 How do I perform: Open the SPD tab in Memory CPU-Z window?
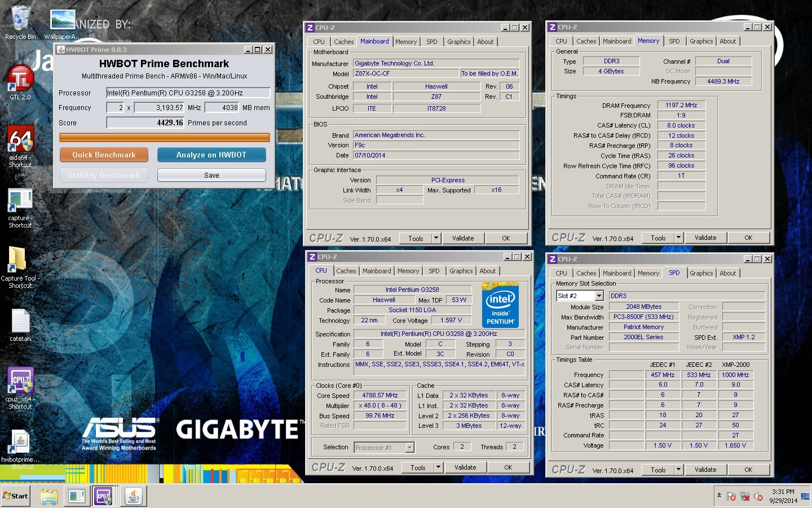674,41
